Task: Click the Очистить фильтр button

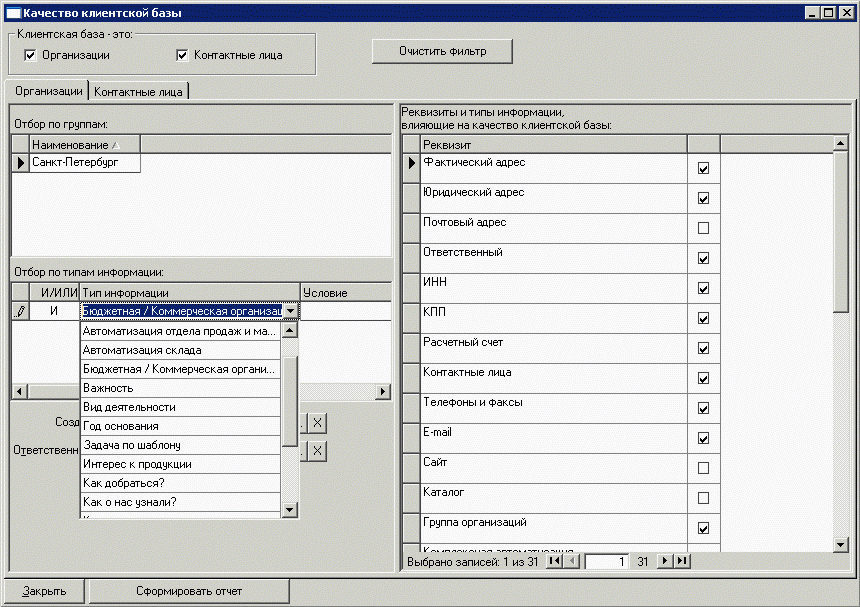Action: click(x=443, y=51)
